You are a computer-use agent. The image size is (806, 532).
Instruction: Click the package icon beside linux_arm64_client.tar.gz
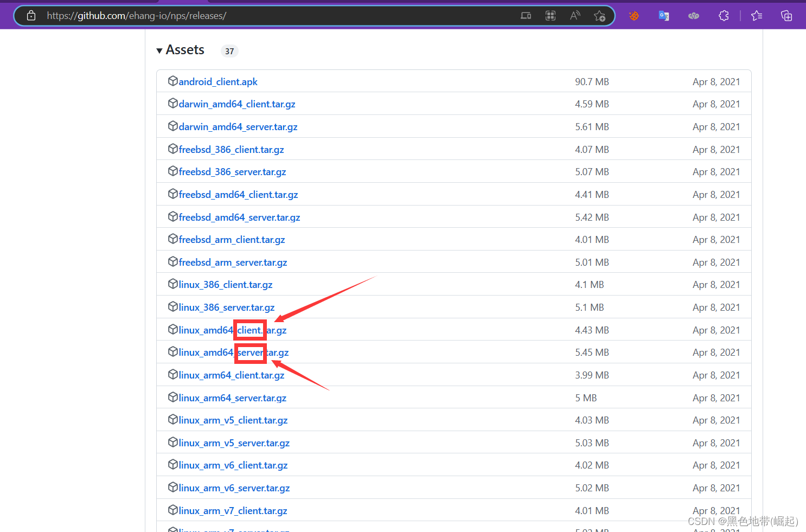173,374
